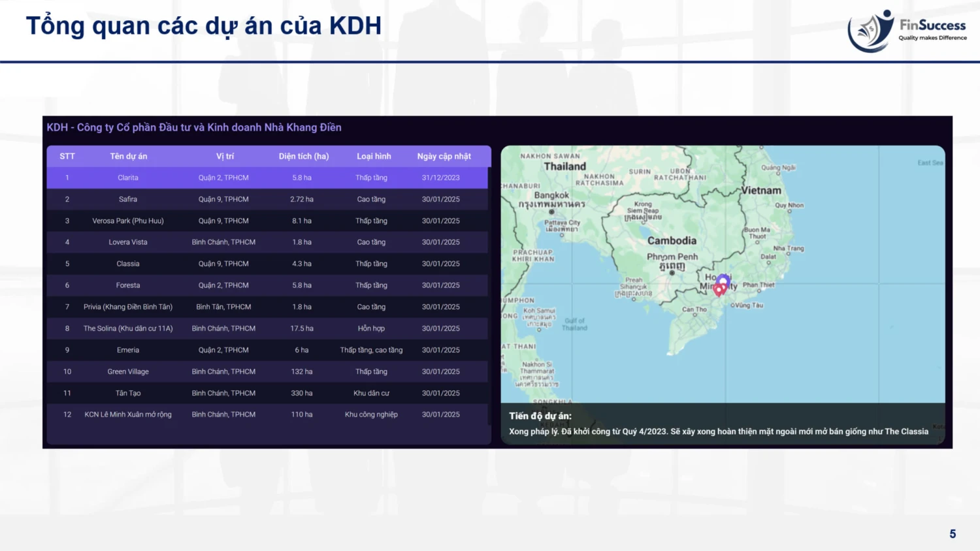This screenshot has width=980, height=551.
Task: Click Vietnam label on the map
Action: (761, 191)
